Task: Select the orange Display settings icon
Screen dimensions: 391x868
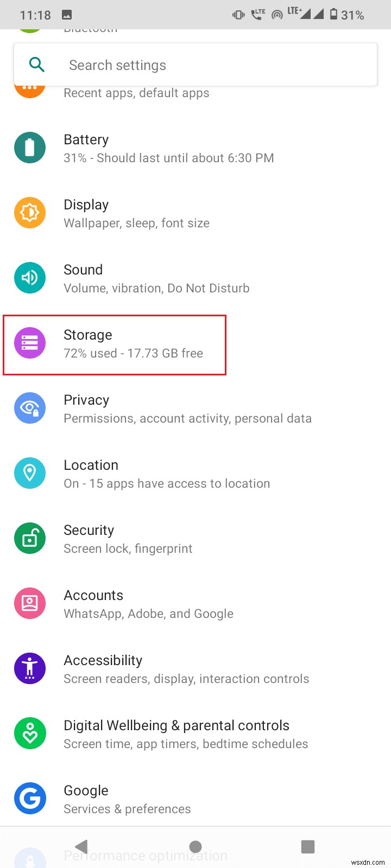Action: (x=30, y=213)
